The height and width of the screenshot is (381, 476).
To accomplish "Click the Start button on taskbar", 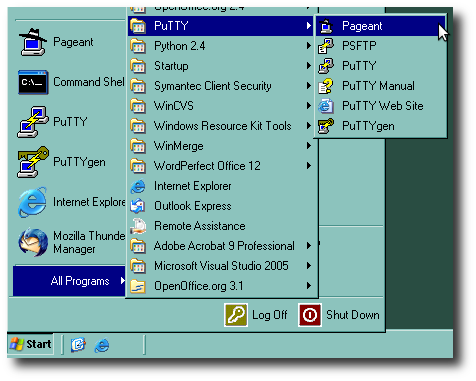I will 30,344.
